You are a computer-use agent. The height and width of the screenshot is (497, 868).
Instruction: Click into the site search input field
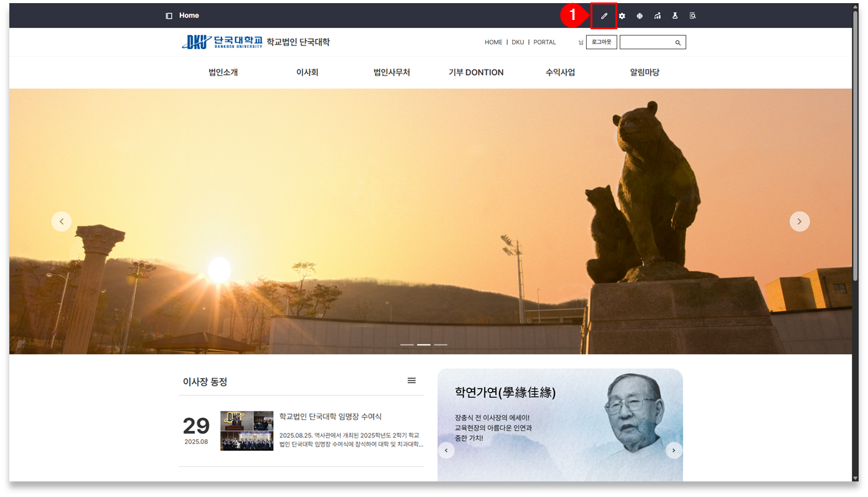[x=646, y=42]
